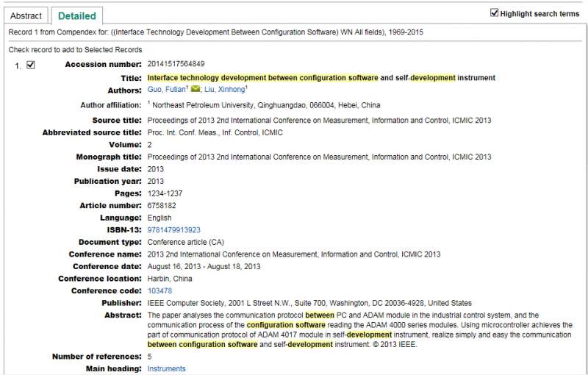This screenshot has width=588, height=375.
Task: Click 'Check record to add to Selected Records' text
Action: point(75,50)
